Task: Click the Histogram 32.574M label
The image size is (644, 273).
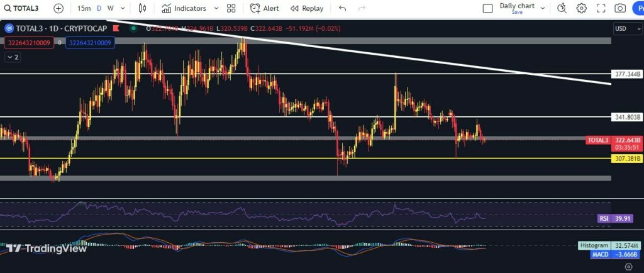Action: [609, 245]
